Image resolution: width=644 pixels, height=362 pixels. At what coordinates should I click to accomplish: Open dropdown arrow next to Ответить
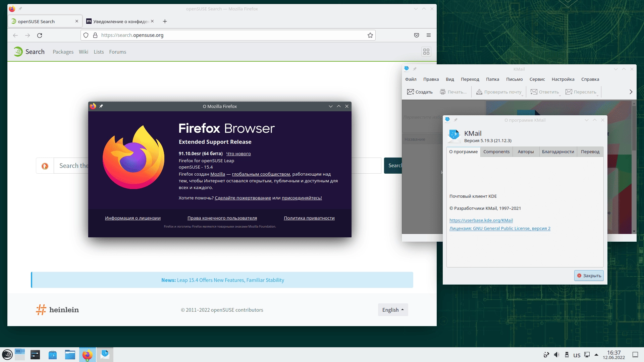(x=560, y=95)
